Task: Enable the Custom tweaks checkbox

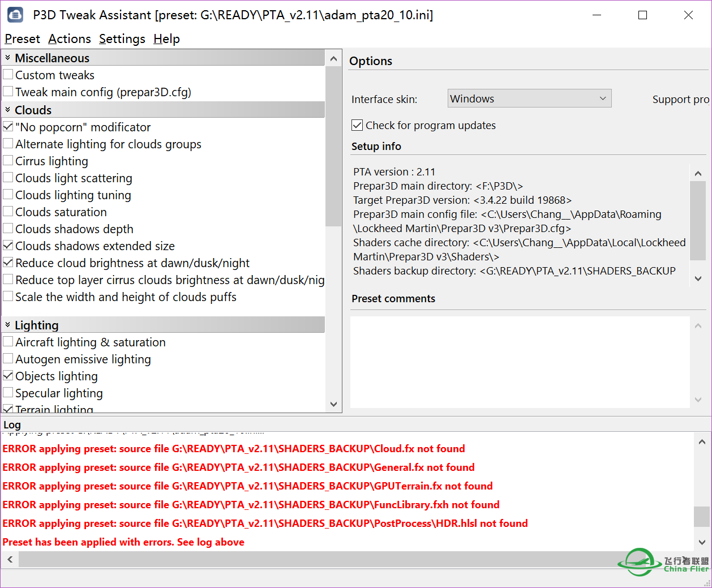Action: (x=8, y=74)
